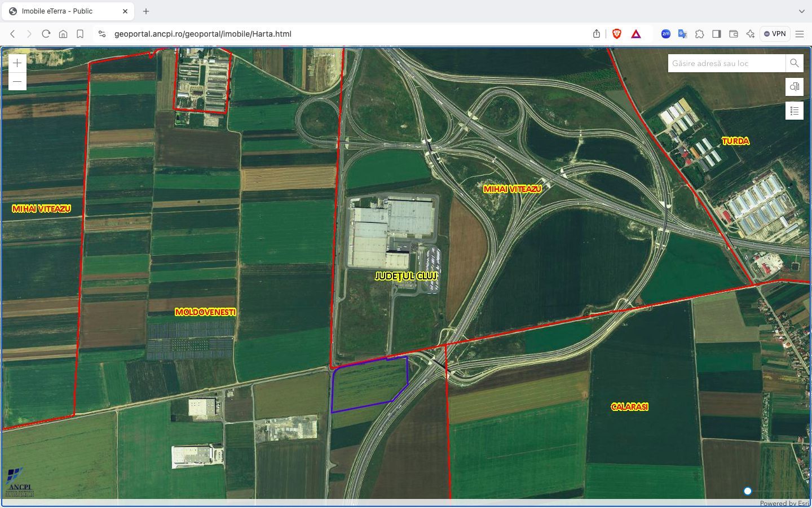Viewport: 812px width, 508px height.
Task: Zoom out using the minus icon
Action: 17,81
